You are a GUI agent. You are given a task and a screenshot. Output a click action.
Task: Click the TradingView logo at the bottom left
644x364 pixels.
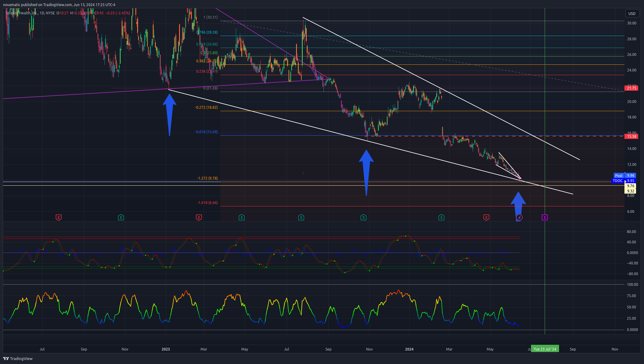pos(18,359)
